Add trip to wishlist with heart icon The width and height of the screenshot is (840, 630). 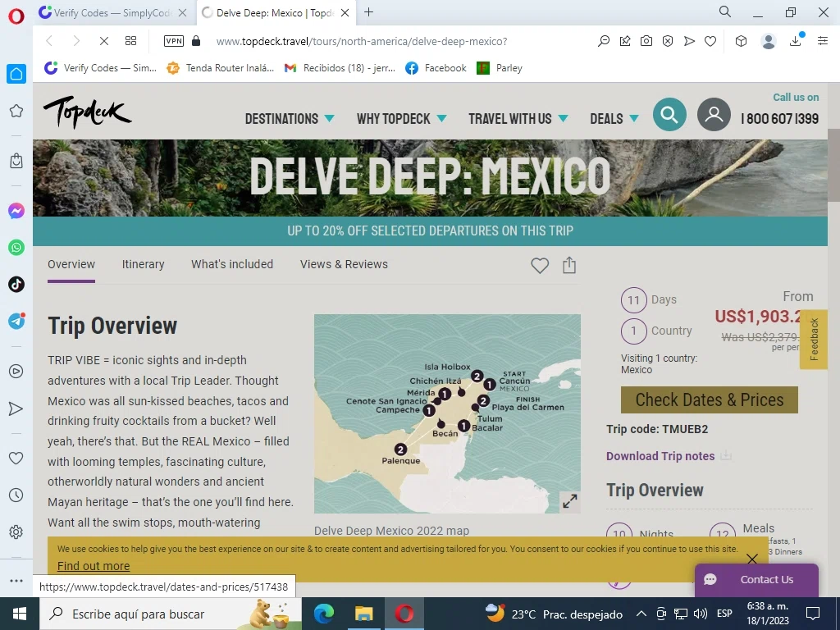coord(539,266)
